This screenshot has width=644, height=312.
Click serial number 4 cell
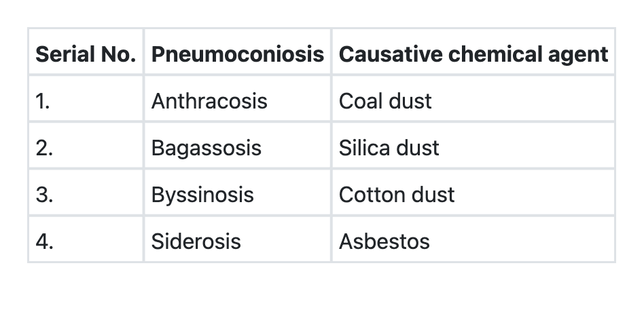86,241
